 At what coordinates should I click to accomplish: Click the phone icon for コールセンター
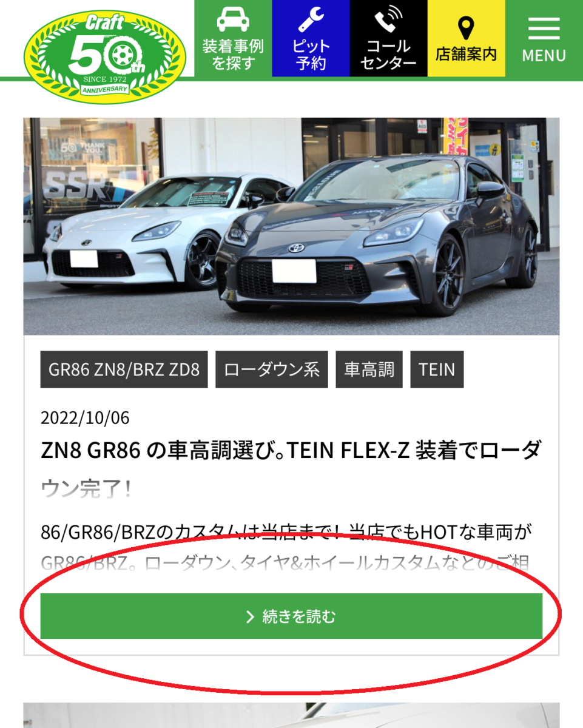[x=389, y=19]
